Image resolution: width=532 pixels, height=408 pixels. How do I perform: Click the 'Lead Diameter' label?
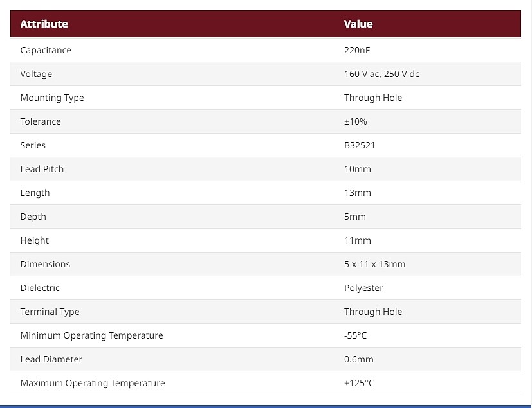tap(51, 359)
